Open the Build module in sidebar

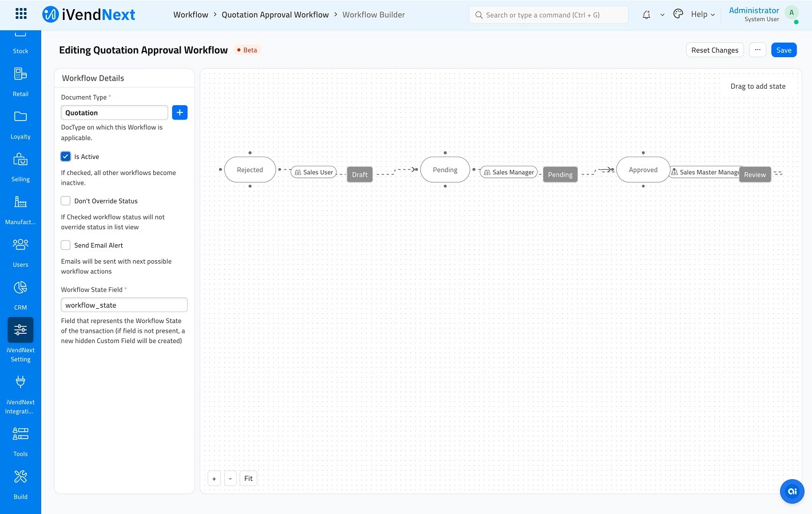pyautogui.click(x=21, y=485)
